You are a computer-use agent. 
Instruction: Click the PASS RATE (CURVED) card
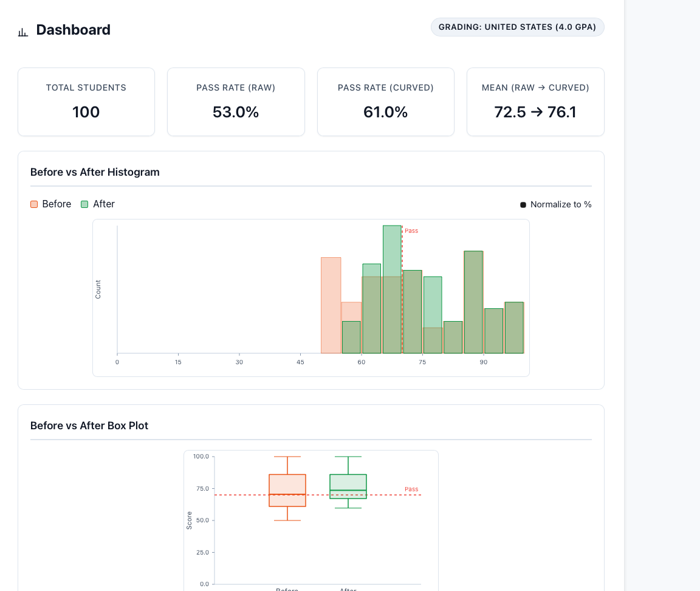click(x=385, y=101)
